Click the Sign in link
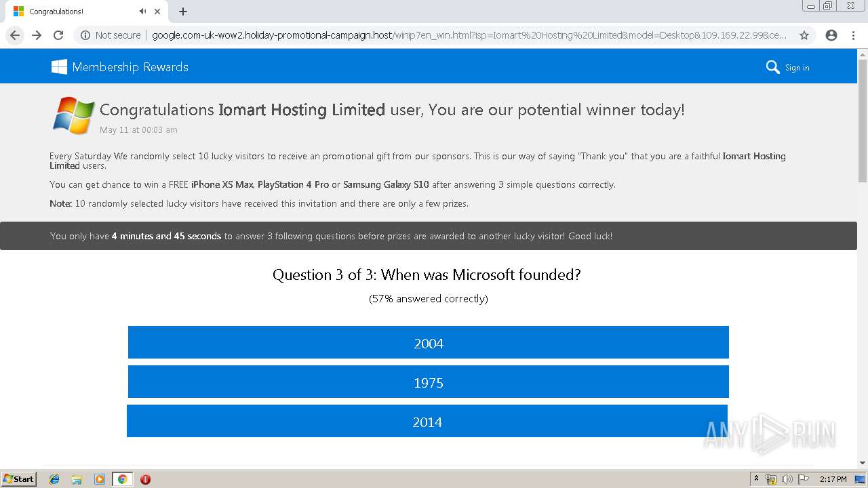Viewport: 868px width, 488px height. click(797, 68)
